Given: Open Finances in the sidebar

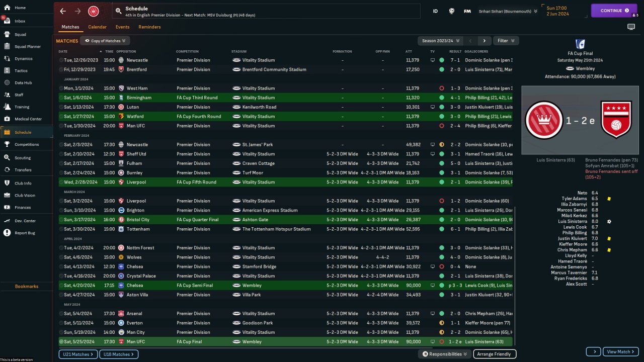Looking at the screenshot, I should (26, 208).
